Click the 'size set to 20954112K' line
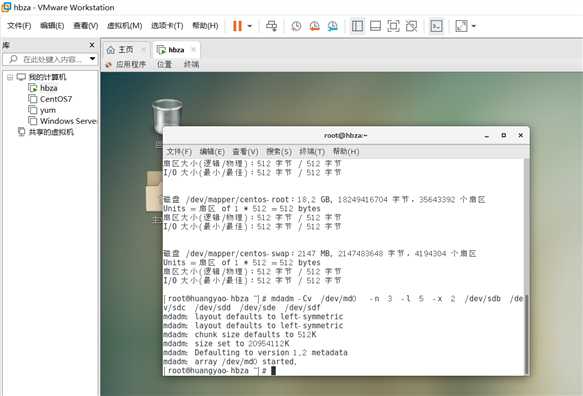583x396 pixels. click(226, 344)
